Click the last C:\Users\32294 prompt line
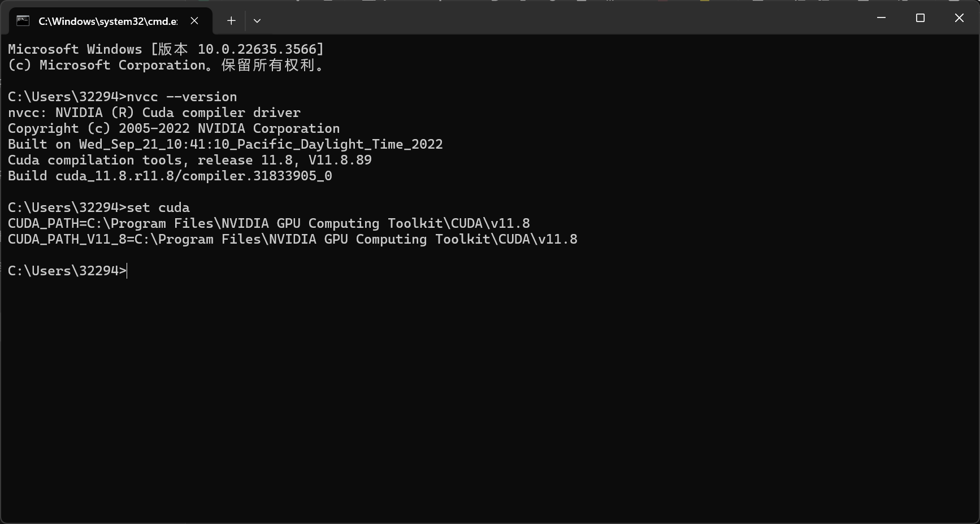Viewport: 980px width, 524px height. click(x=66, y=271)
